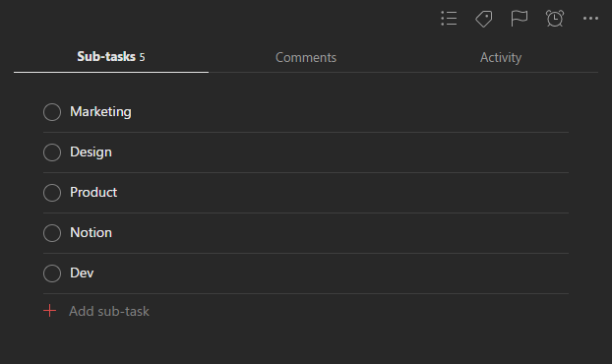Mark the Product sub-task as done
Screen dimensions: 612x364
pyautogui.click(x=52, y=193)
